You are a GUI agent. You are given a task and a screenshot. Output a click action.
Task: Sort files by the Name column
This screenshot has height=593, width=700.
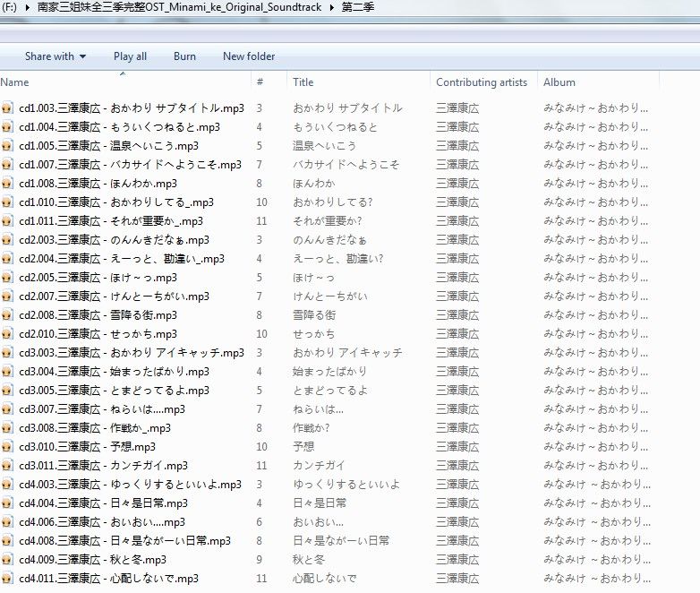125,82
